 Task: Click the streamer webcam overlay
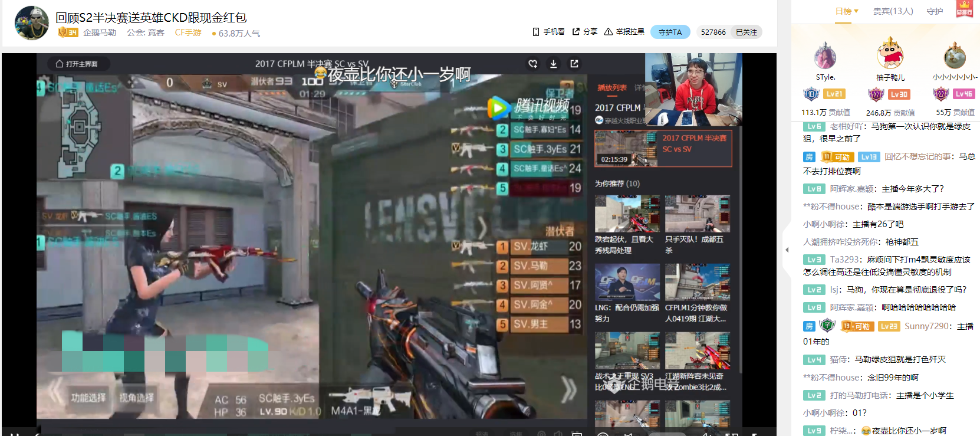click(693, 90)
